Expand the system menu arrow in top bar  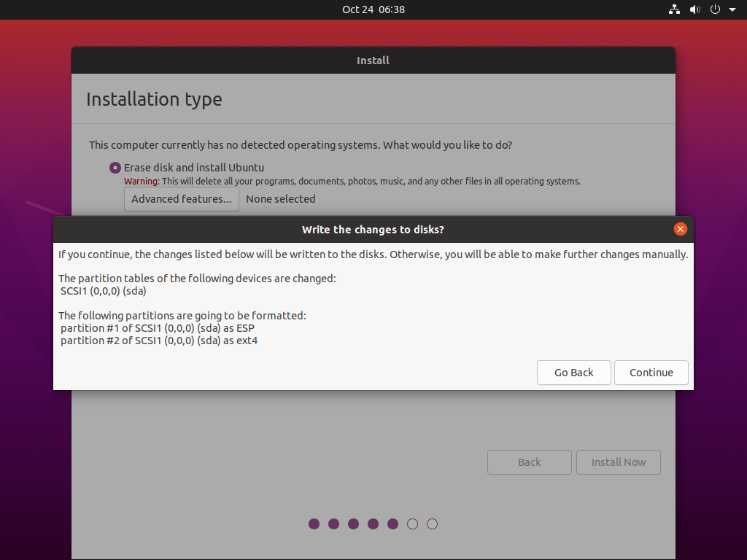tap(732, 10)
